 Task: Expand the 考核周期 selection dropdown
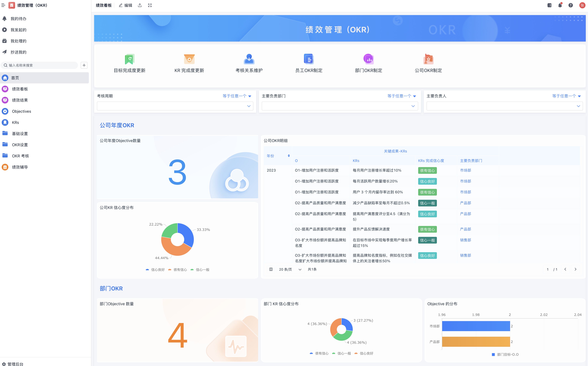pyautogui.click(x=175, y=106)
